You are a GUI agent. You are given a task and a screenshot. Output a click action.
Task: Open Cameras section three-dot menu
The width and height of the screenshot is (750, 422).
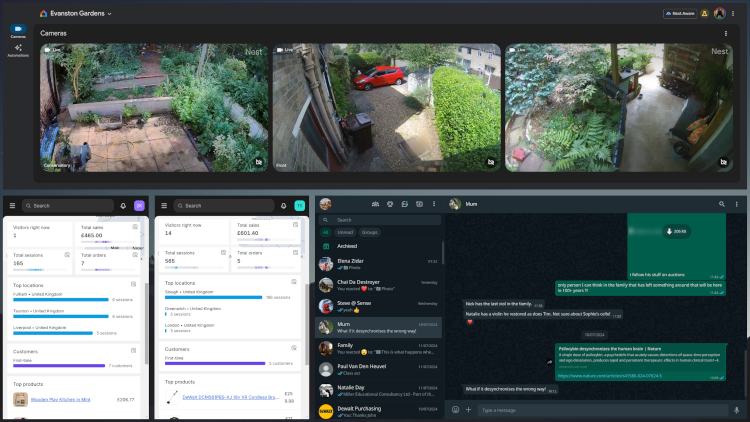[x=726, y=33]
